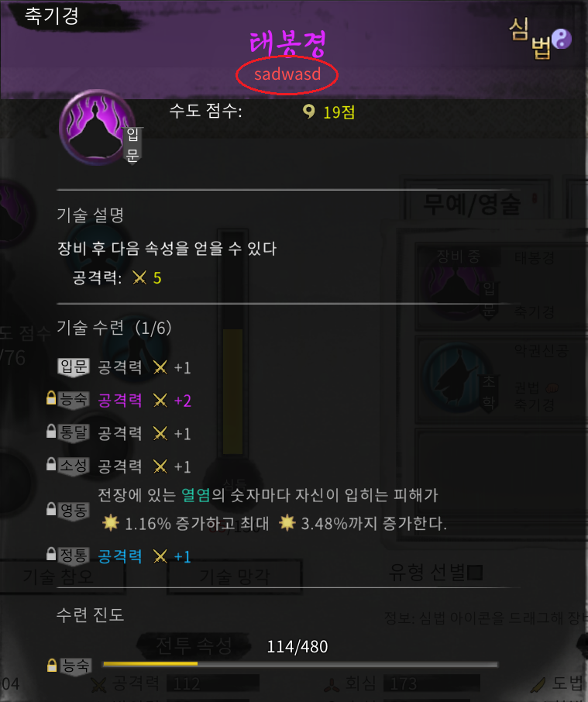Click the 기술 망각 button
This screenshot has height=702, width=588.
pos(235,576)
